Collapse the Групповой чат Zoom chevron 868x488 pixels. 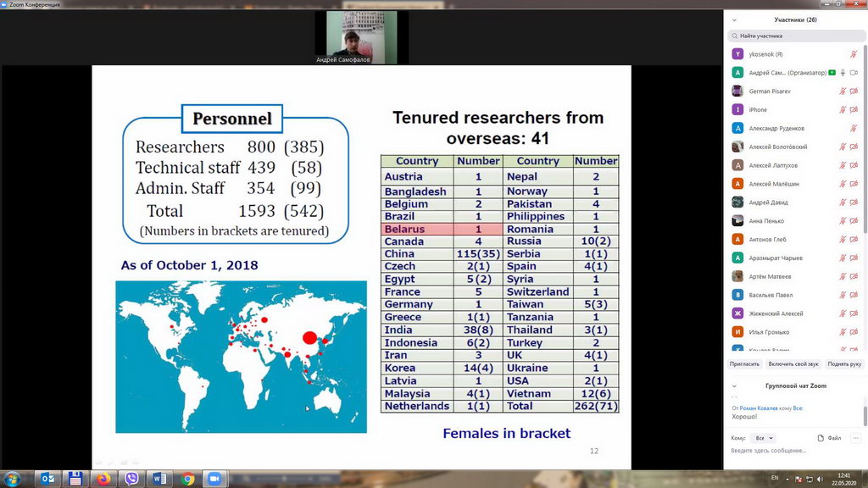point(734,386)
